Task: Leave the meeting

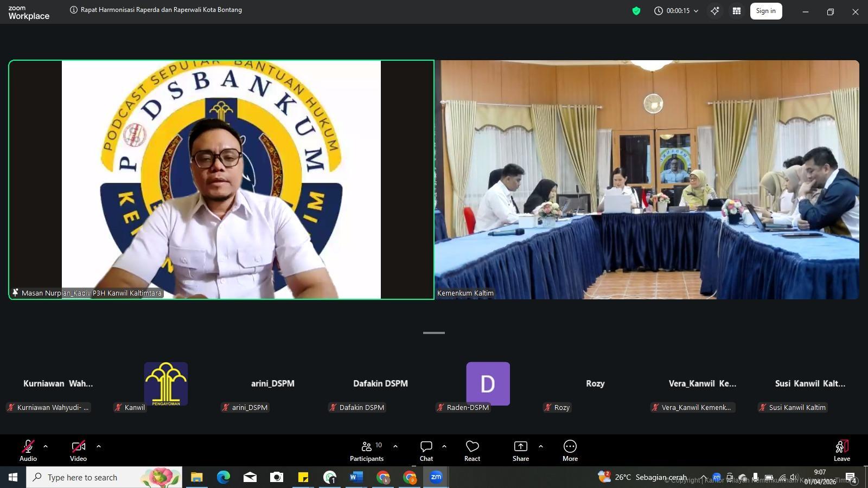Action: click(x=841, y=451)
